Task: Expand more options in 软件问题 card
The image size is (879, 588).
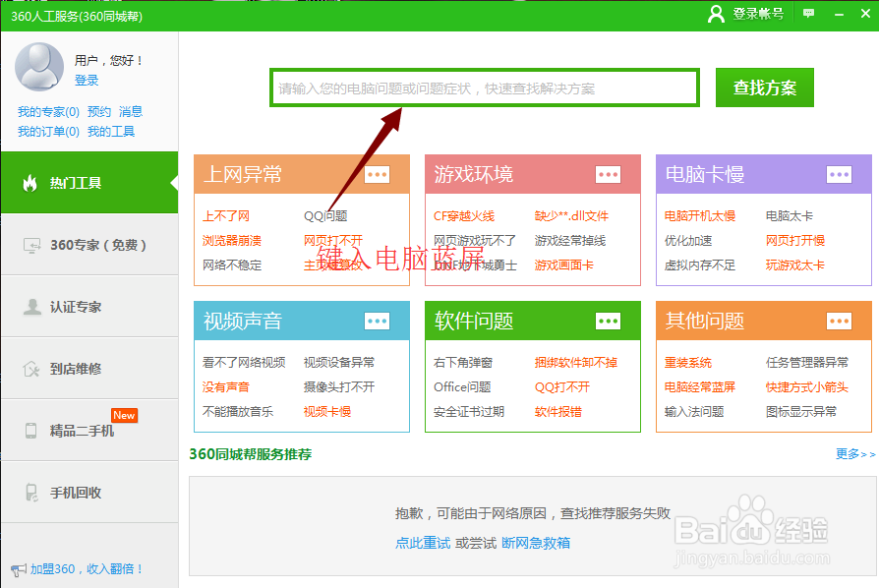Action: coord(609,322)
